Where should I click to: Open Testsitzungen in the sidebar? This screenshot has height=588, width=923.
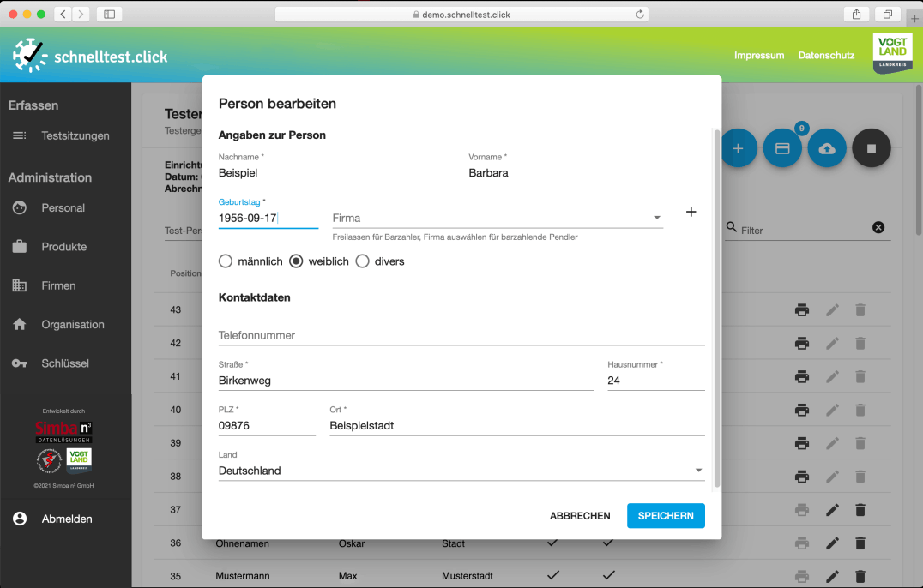(x=75, y=135)
